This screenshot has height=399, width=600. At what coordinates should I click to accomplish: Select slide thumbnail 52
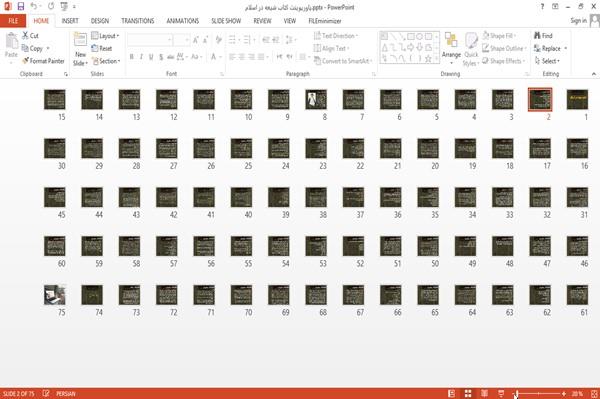click(x=353, y=246)
